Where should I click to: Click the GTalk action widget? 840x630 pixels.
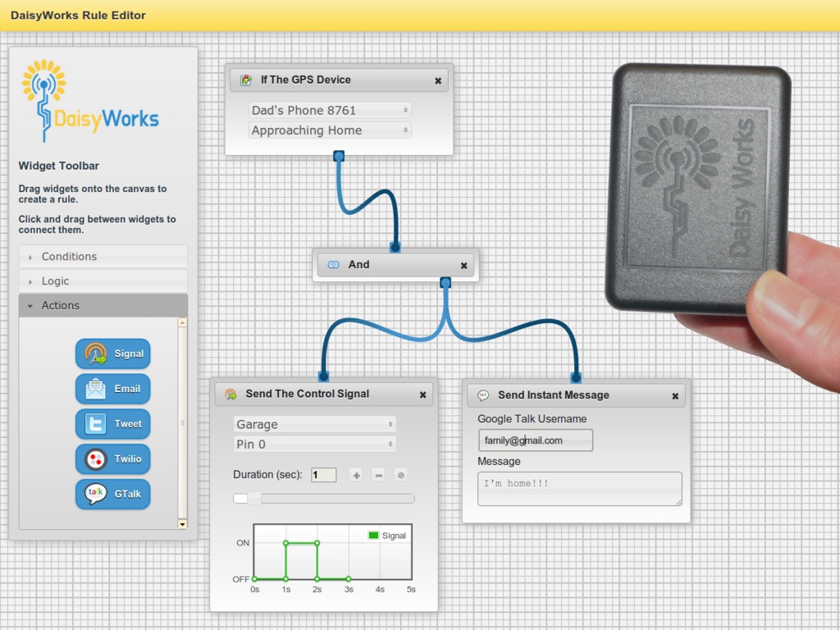pyautogui.click(x=112, y=494)
